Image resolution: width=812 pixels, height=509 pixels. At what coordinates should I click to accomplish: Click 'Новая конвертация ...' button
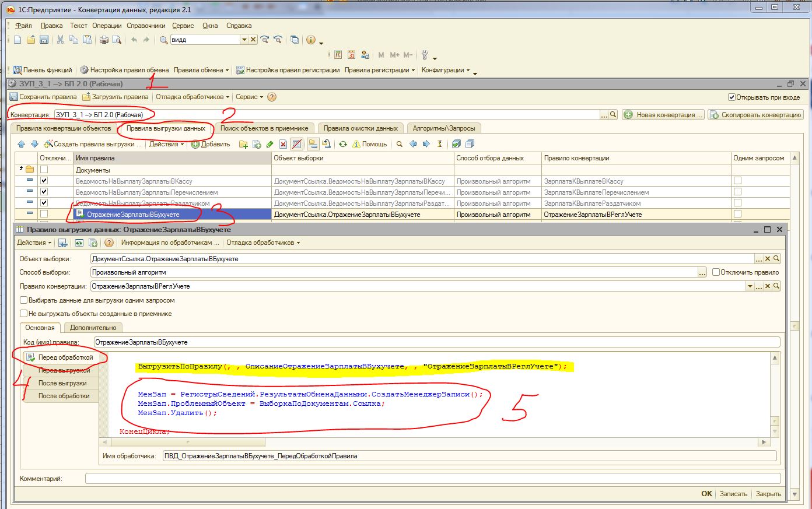tap(664, 115)
